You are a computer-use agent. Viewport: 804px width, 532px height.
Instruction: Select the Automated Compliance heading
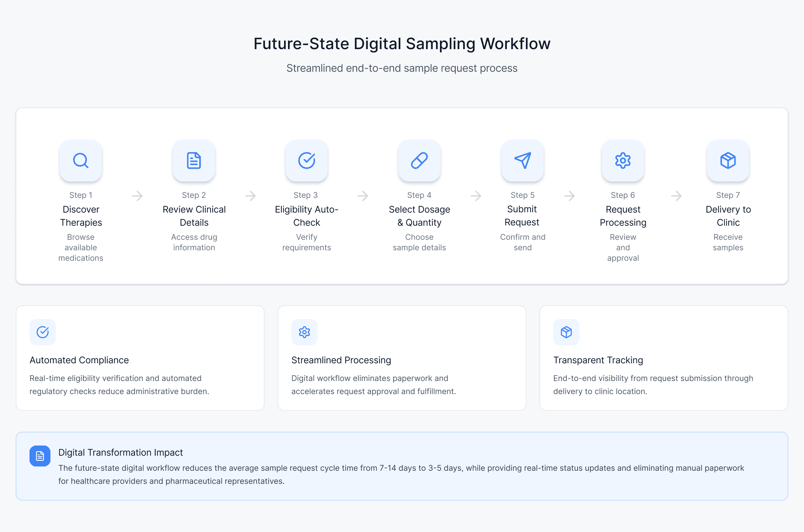79,360
